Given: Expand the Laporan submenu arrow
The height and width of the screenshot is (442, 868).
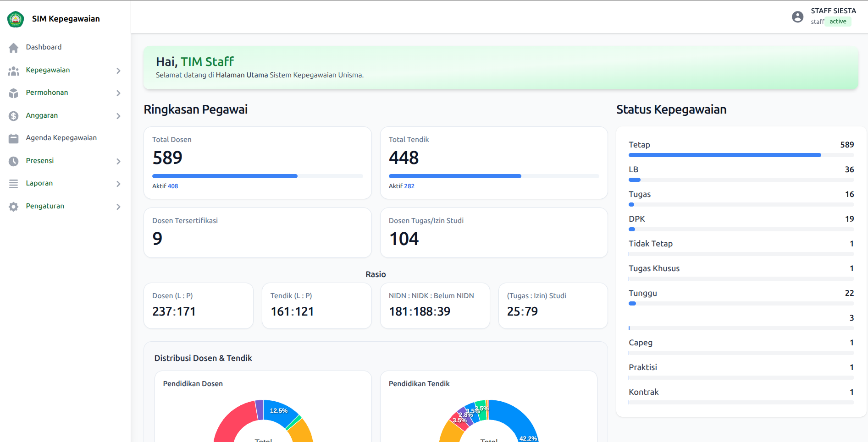Looking at the screenshot, I should coord(118,184).
